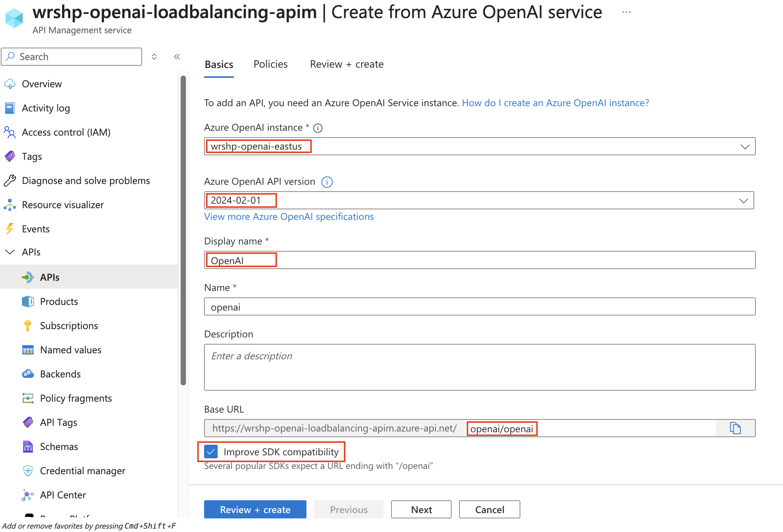The image size is (783, 532).
Task: Switch to the Policies tab
Action: [271, 64]
